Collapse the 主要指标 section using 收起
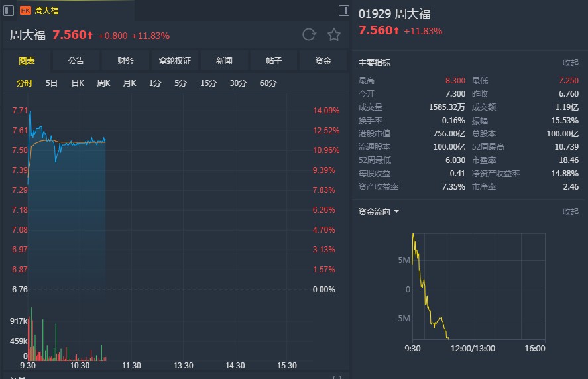Viewport: 588px width, 379px height. coord(570,63)
